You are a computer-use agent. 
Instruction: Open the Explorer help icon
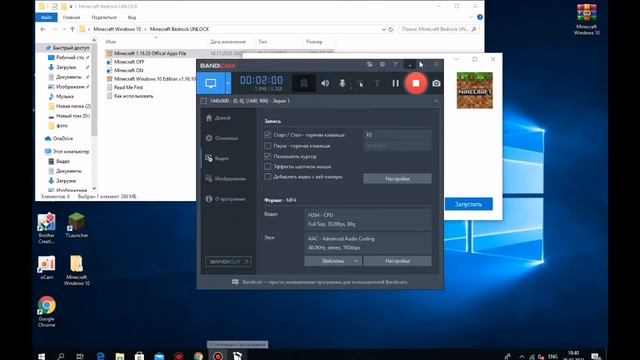[x=480, y=17]
